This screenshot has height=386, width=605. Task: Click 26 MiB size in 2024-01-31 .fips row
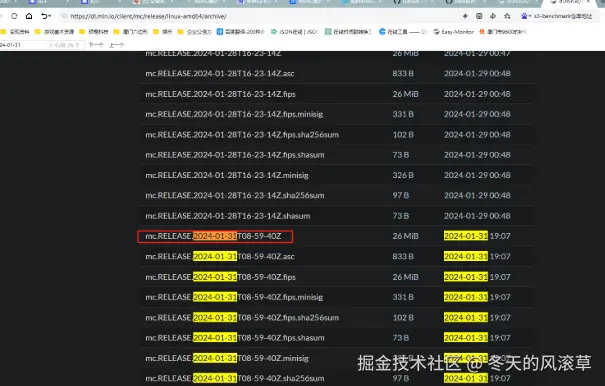click(406, 277)
